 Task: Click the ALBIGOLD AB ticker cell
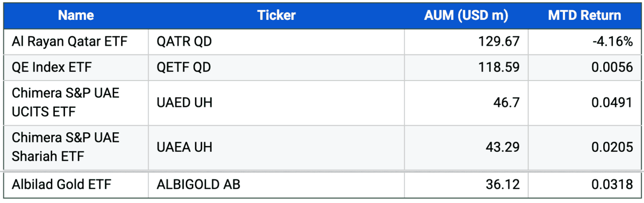pos(198,184)
